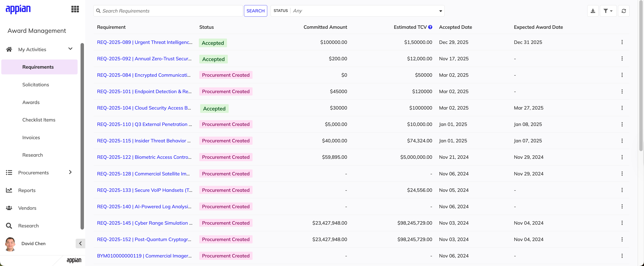The width and height of the screenshot is (644, 266).
Task: Expand the Procurements section
Action: 70,172
